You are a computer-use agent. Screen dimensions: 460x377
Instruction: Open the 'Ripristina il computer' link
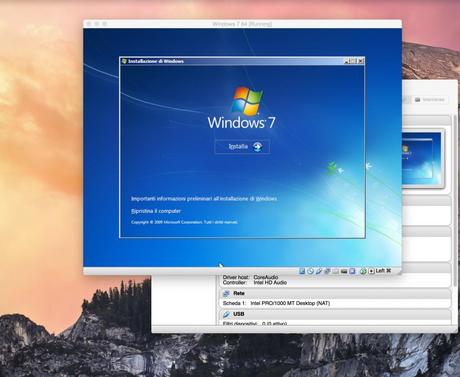click(156, 211)
